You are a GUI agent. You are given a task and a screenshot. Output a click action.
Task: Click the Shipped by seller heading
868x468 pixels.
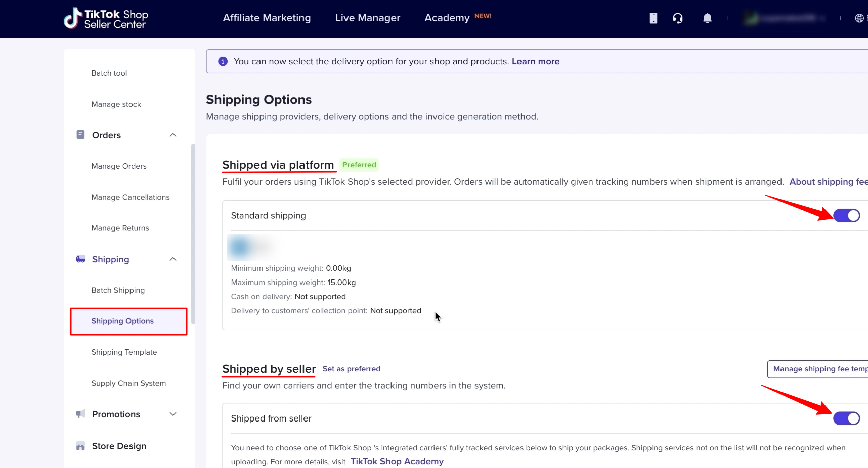point(269,369)
